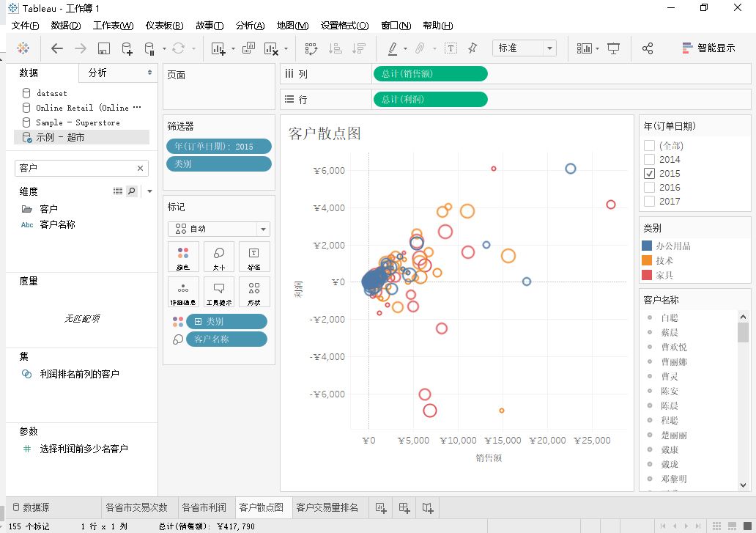Open the Shape marks card button
Viewport: 756px width, 533px height.
pos(254,292)
